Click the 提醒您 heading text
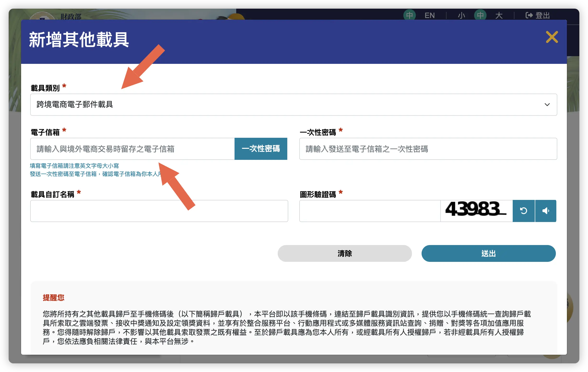Viewport: 588px width, 372px height. pyautogui.click(x=53, y=297)
